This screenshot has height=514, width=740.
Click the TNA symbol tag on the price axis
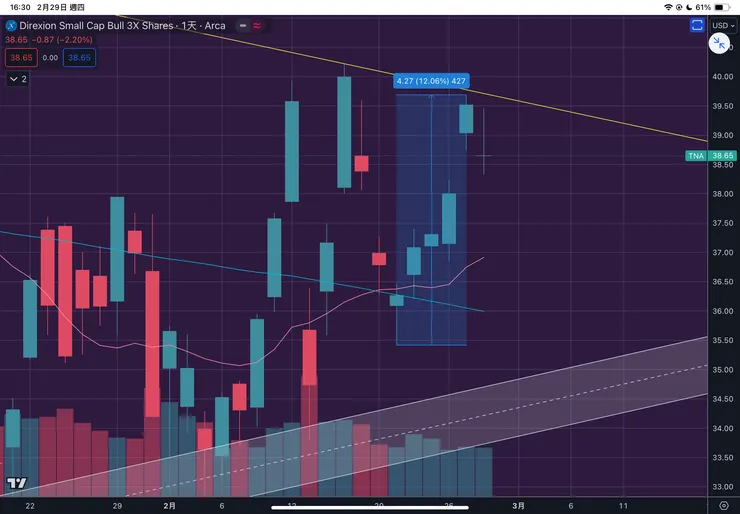click(x=696, y=156)
